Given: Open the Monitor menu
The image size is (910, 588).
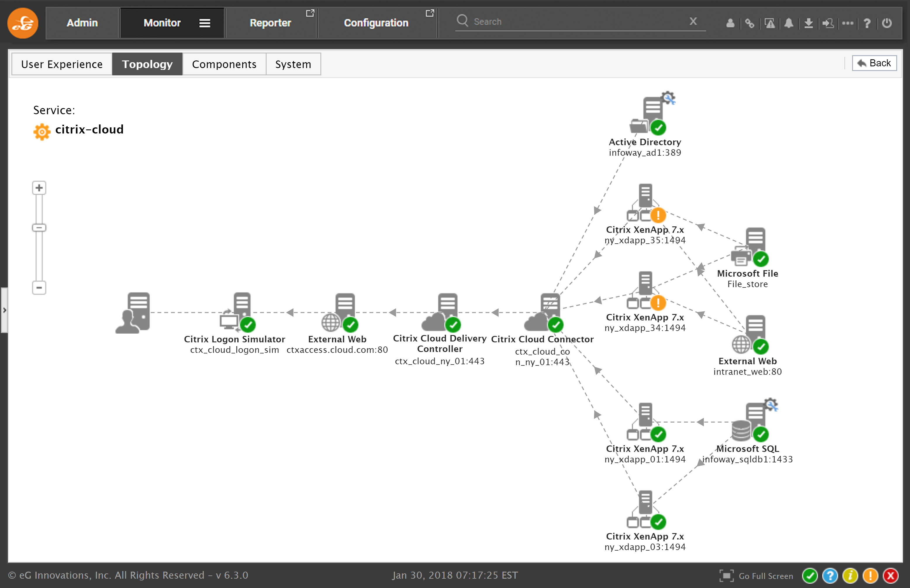Looking at the screenshot, I should tap(162, 23).
